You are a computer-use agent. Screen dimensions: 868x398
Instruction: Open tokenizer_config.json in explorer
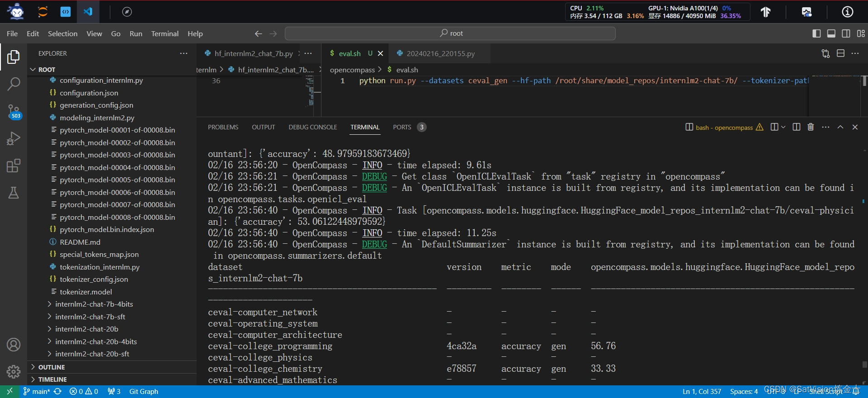click(94, 279)
